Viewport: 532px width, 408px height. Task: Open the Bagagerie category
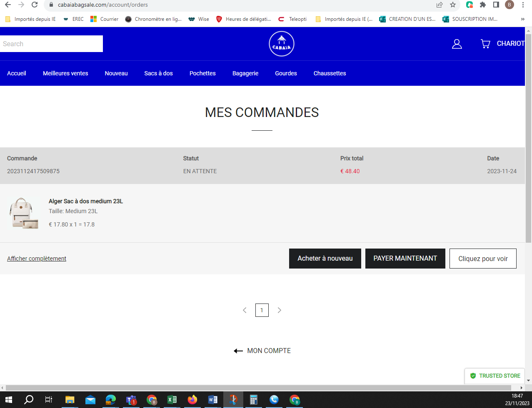click(245, 73)
